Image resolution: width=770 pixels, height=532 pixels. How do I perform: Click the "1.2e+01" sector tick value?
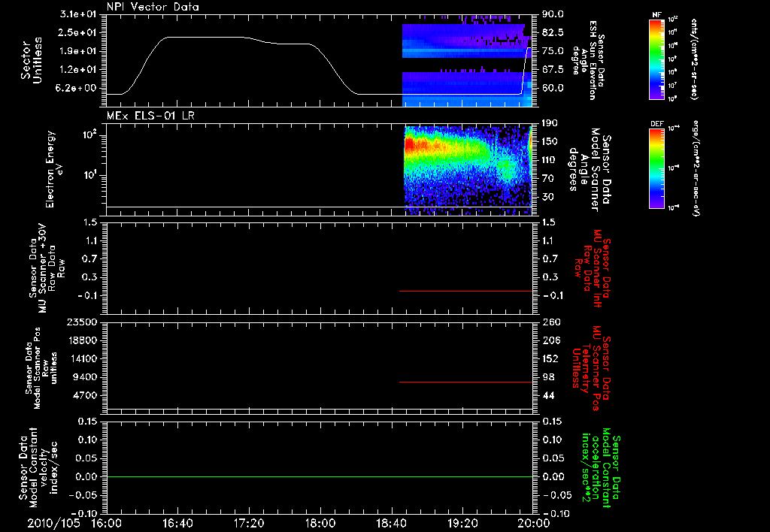[x=78, y=69]
